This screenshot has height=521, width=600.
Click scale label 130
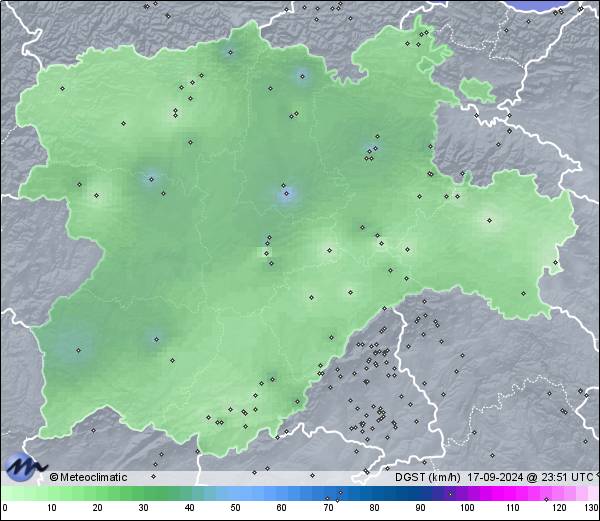click(592, 508)
